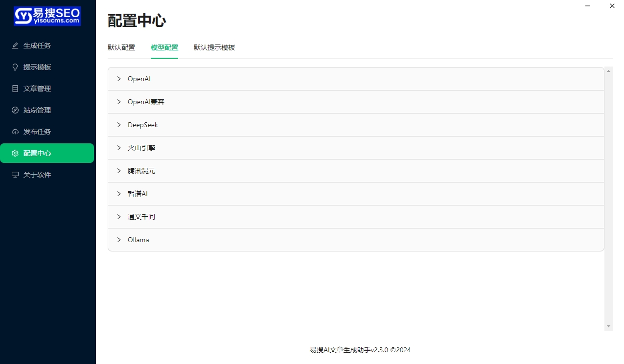Close the application window

[x=612, y=6]
